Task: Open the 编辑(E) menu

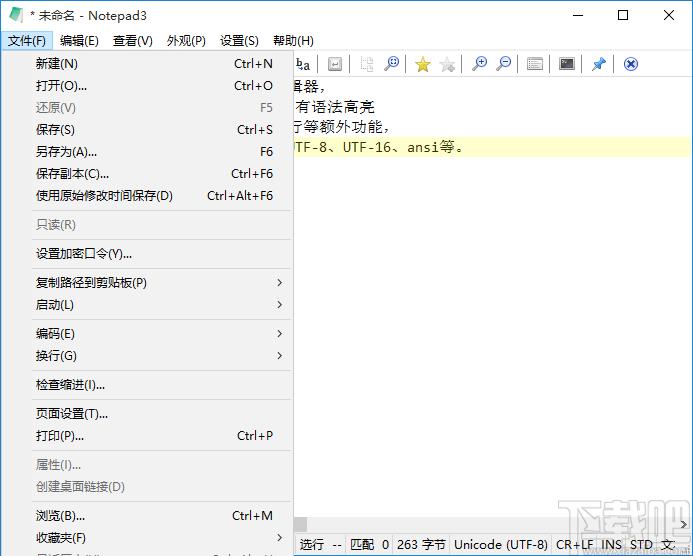Action: [79, 41]
